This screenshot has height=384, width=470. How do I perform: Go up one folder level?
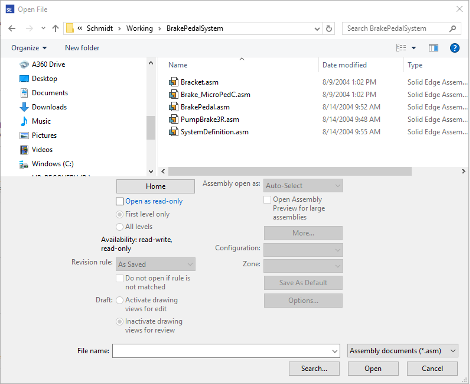[55, 28]
